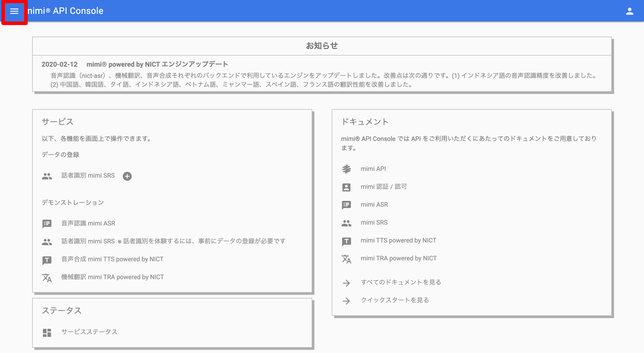Click the サービス section heading
Screen dimensions: 644x353
click(x=57, y=122)
